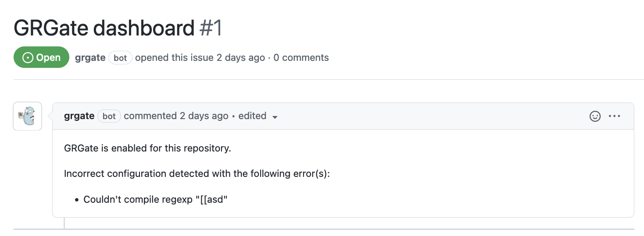Viewport: 644px width, 236px height.
Task: Click the word 'edited' in comment header
Action: click(252, 116)
